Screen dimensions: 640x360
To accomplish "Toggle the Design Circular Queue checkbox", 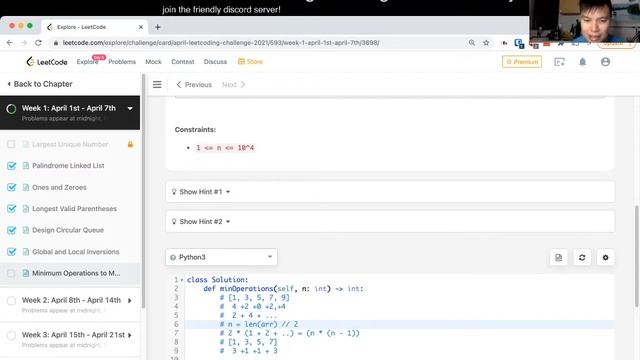I will point(11,230).
